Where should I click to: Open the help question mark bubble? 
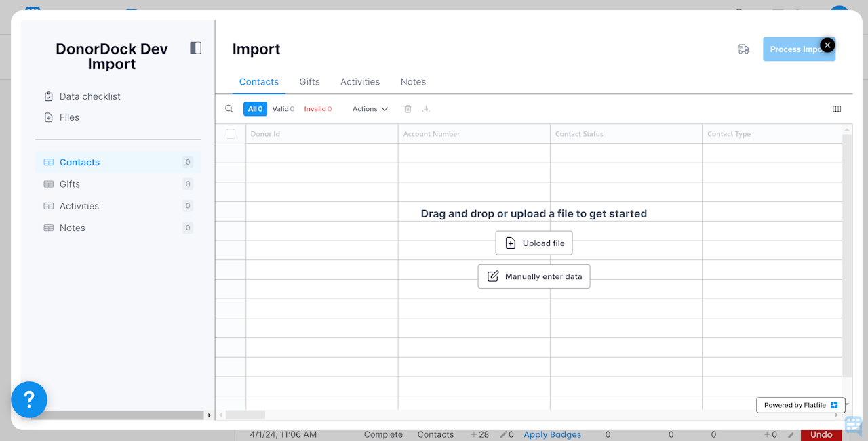tap(29, 400)
